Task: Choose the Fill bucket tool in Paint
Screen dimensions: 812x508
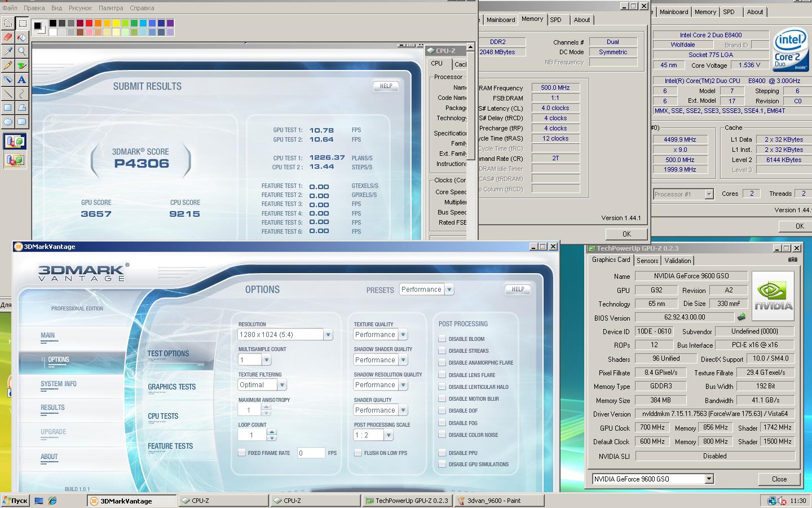Action: coord(22,37)
